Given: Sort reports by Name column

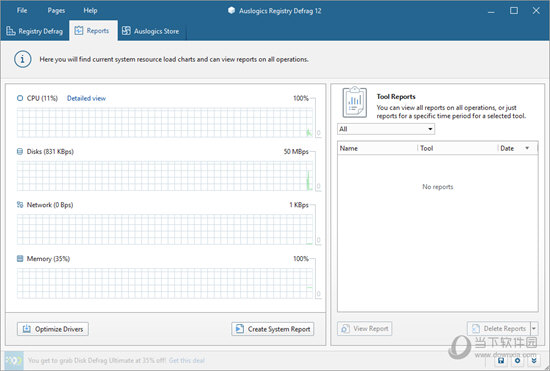Looking at the screenshot, I should [x=377, y=148].
